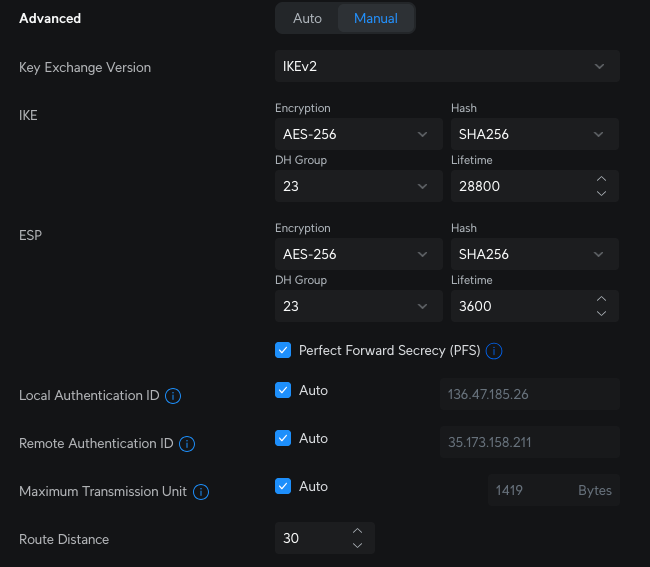
Task: Open the ESP Hash SHA256 dropdown
Action: coord(535,254)
